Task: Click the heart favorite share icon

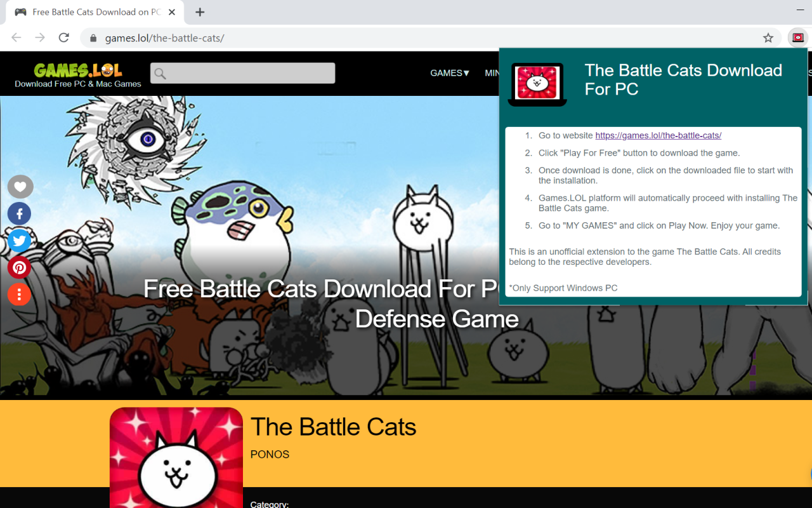Action: (x=20, y=187)
